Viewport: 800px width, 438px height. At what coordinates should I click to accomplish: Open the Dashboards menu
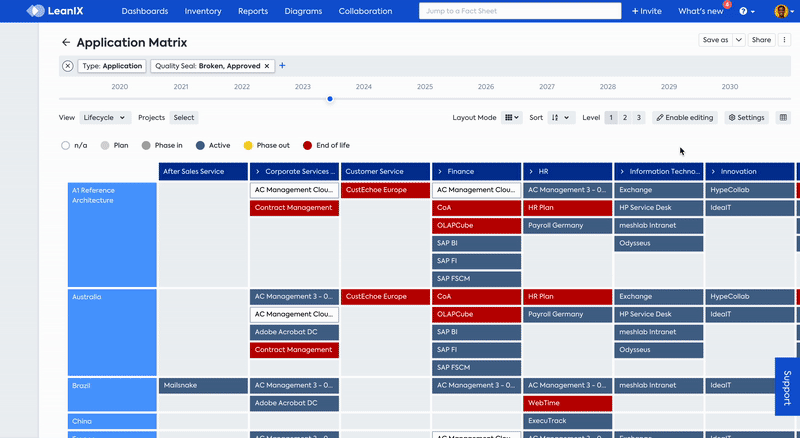[x=145, y=11]
